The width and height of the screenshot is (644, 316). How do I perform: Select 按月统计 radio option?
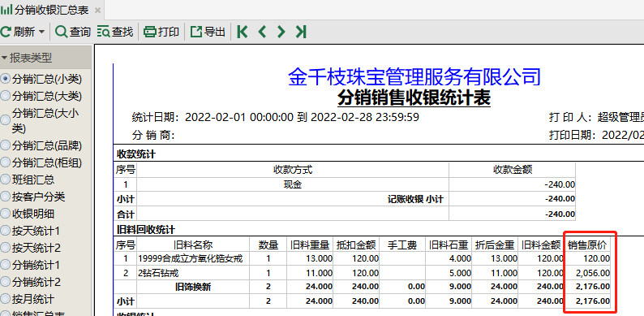tap(6, 299)
